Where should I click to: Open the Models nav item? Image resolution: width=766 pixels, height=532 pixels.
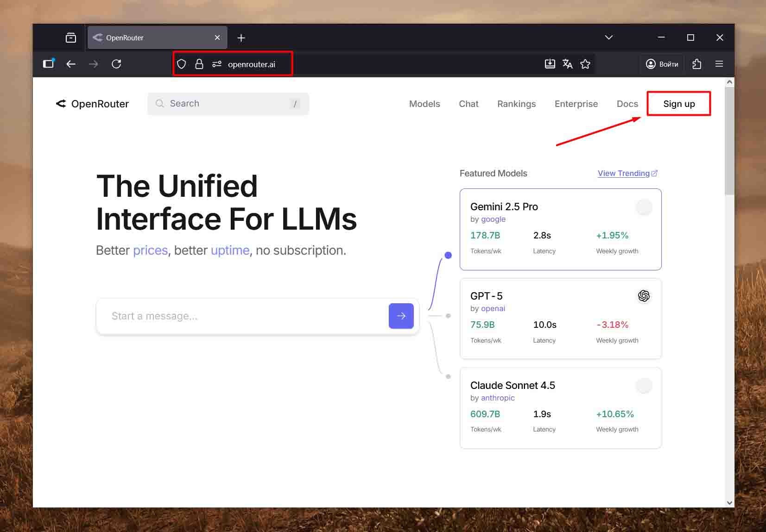tap(424, 104)
